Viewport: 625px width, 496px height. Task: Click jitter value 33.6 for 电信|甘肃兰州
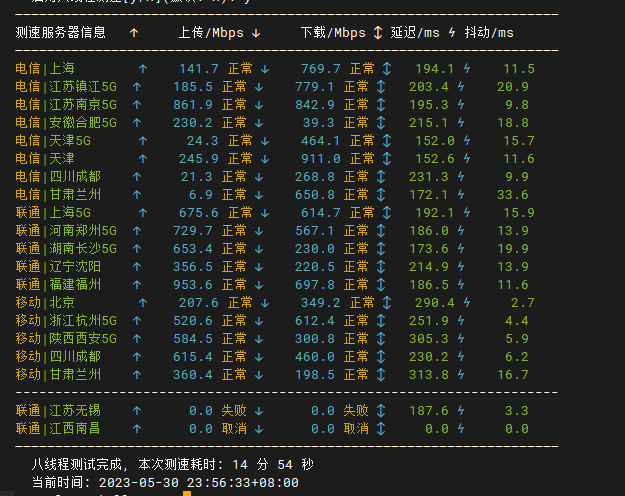click(513, 195)
